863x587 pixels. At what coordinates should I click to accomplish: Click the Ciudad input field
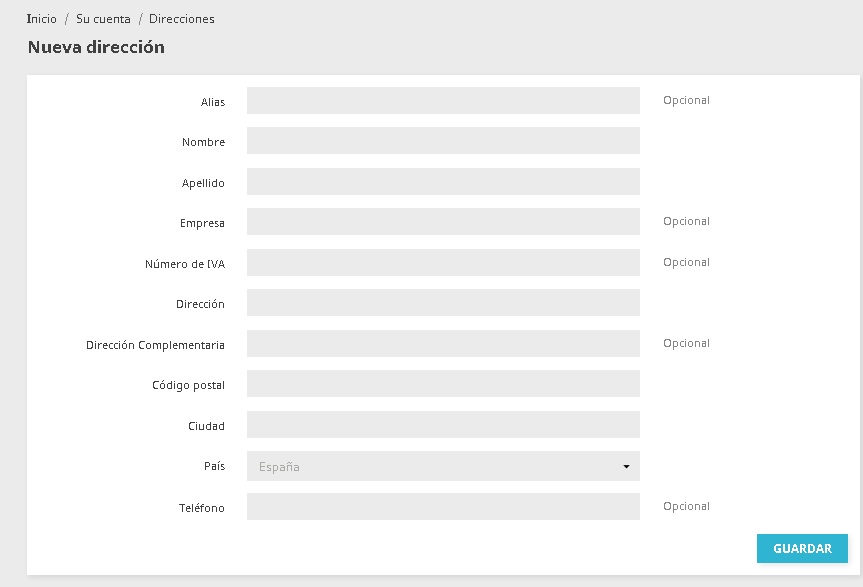pos(443,425)
